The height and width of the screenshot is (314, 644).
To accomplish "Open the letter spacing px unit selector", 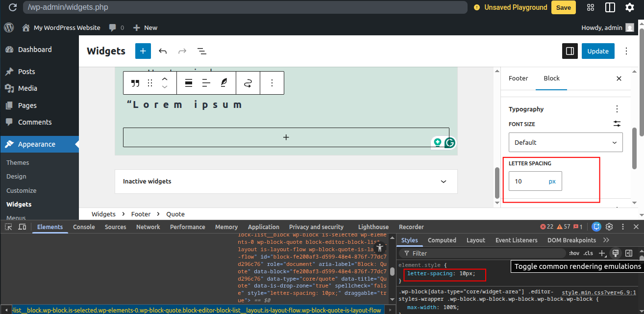I will 552,181.
